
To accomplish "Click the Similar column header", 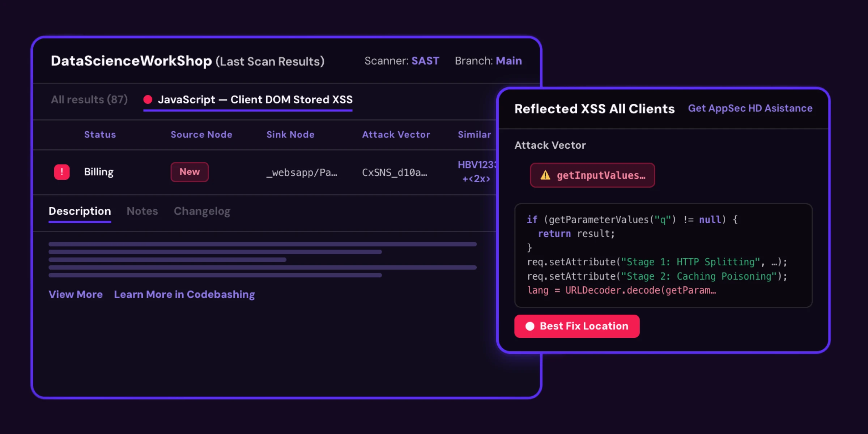I will pyautogui.click(x=475, y=135).
